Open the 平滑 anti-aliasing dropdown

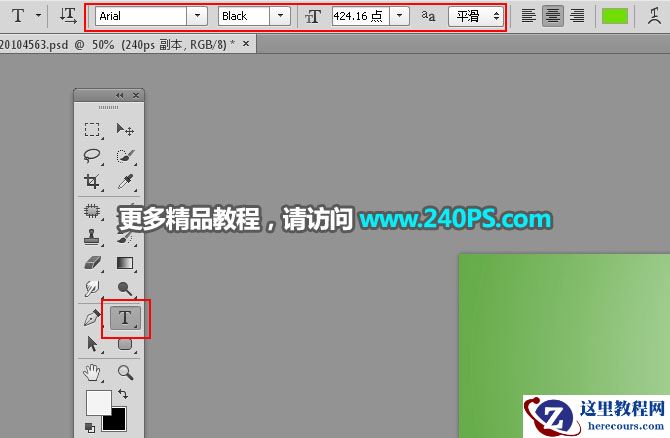point(476,16)
